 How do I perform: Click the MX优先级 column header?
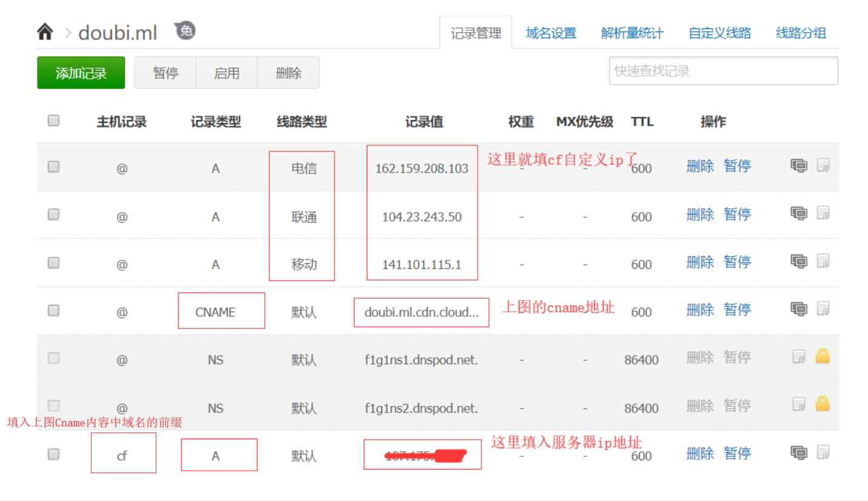click(x=585, y=122)
